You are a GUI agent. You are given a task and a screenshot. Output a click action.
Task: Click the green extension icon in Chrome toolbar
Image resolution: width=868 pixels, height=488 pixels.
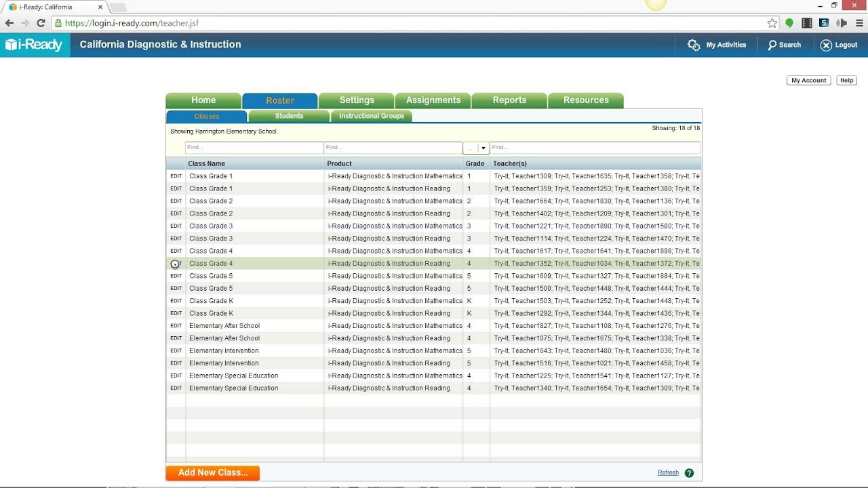tap(789, 23)
